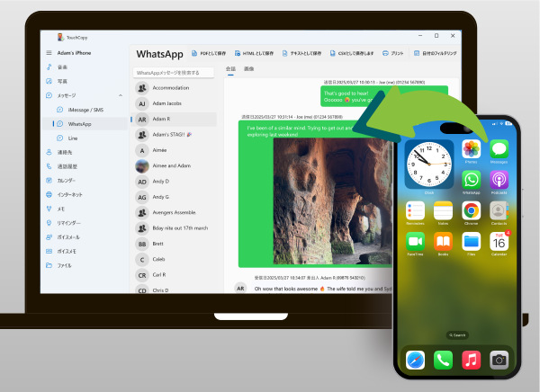Click the TouchCopy logo in the title bar
Viewport: 540px width, 392px height.
point(60,37)
